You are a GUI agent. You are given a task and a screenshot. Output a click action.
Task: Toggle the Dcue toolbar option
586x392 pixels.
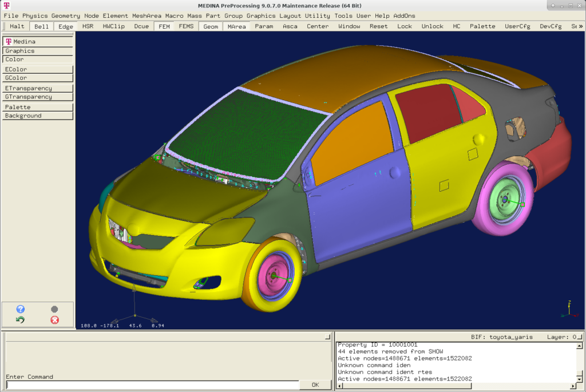[x=141, y=26]
